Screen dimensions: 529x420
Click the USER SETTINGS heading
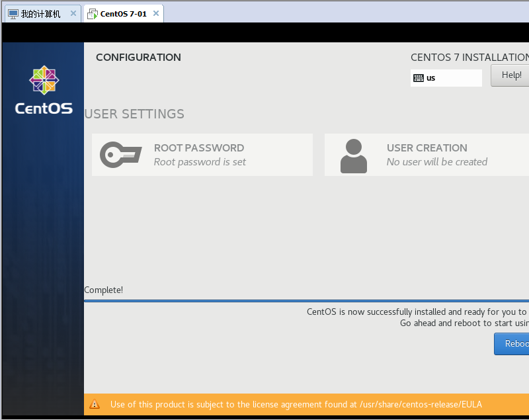pos(134,114)
